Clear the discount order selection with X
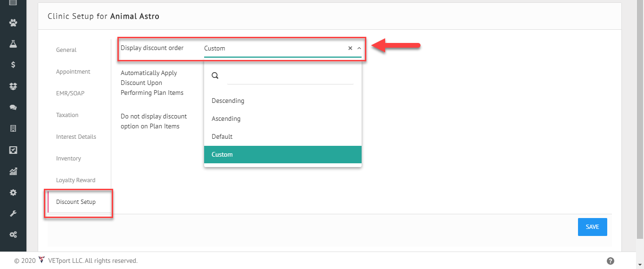 click(x=350, y=48)
